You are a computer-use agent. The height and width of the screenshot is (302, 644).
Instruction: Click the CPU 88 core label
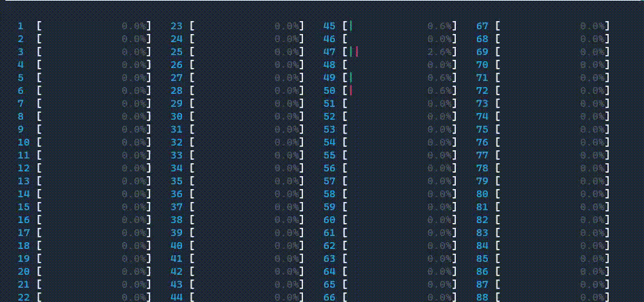[x=482, y=297]
